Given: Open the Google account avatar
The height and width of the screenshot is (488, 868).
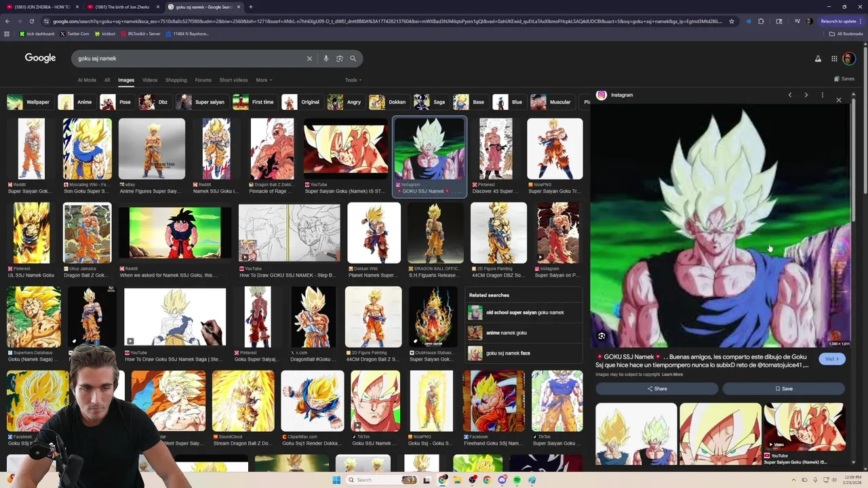Looking at the screenshot, I should point(849,59).
